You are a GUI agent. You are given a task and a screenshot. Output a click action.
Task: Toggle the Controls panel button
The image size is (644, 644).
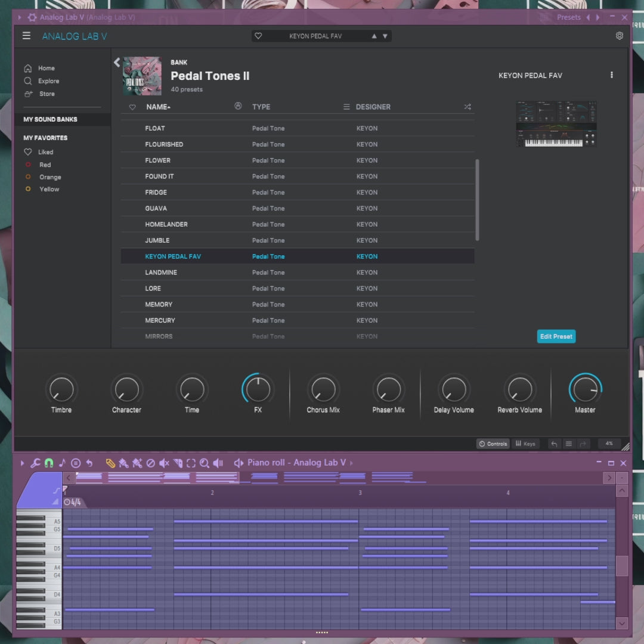(x=493, y=444)
